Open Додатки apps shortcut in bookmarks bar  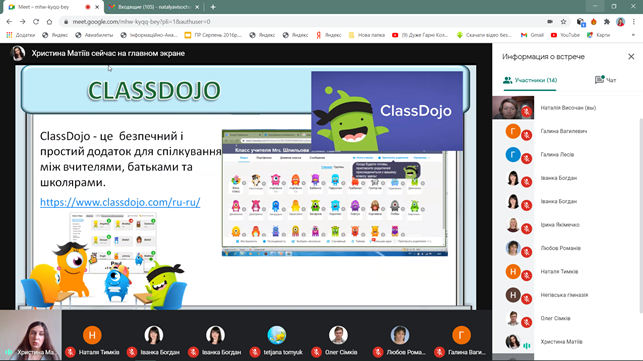tap(21, 35)
